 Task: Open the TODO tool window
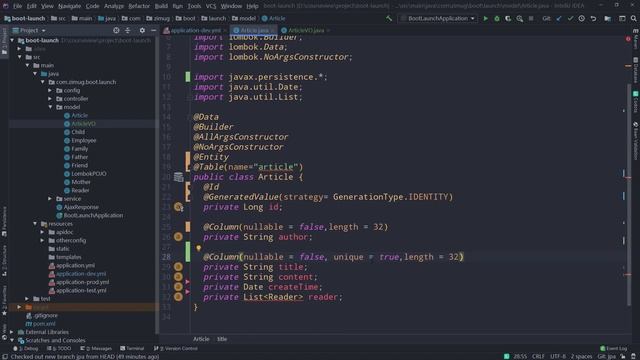click(x=59, y=348)
